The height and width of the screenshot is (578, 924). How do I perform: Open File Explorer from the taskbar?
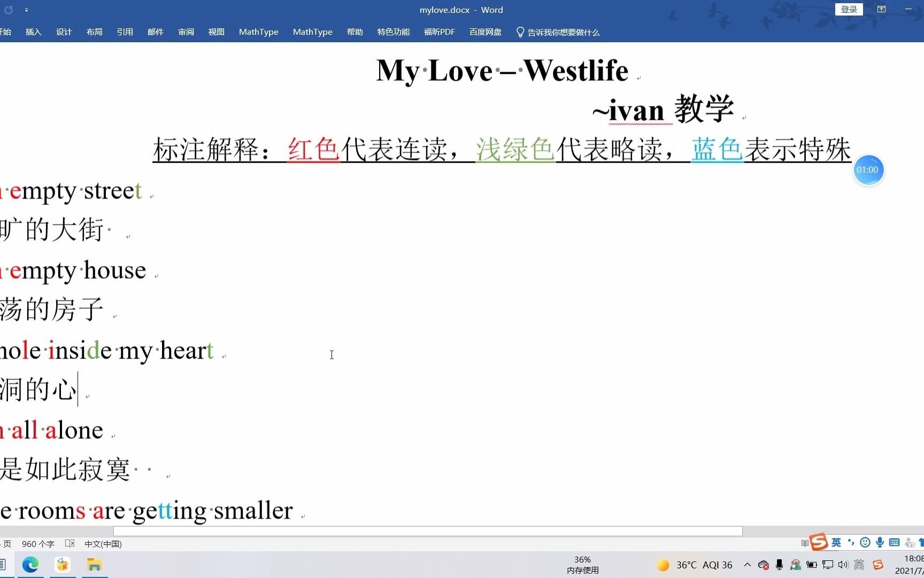coord(94,565)
